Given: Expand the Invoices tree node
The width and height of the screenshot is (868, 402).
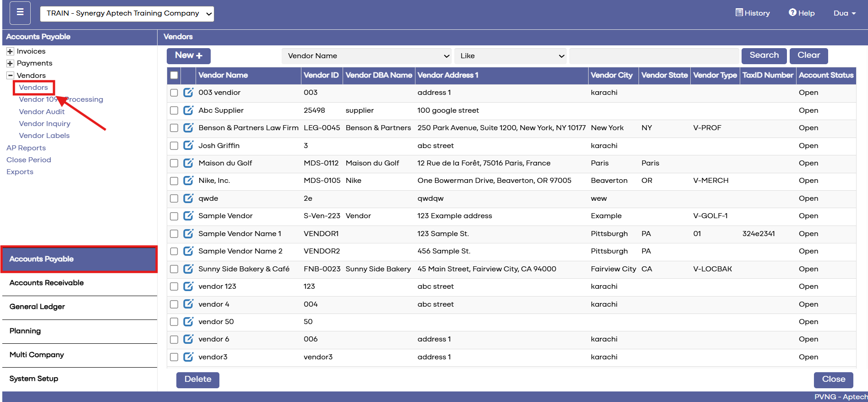Looking at the screenshot, I should click(x=10, y=51).
